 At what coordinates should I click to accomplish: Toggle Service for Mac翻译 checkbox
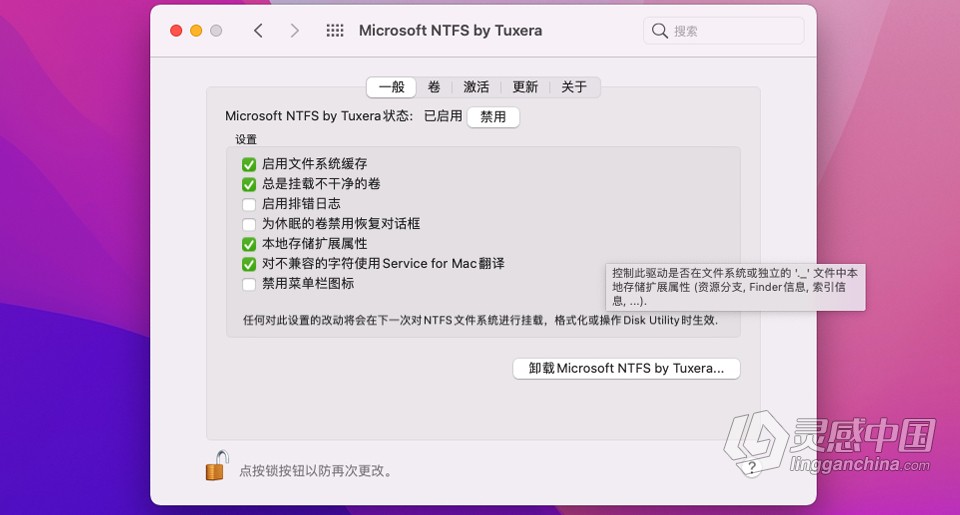pos(249,264)
